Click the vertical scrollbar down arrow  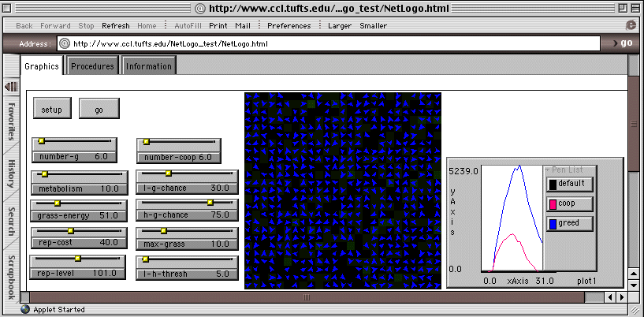pos(634,285)
